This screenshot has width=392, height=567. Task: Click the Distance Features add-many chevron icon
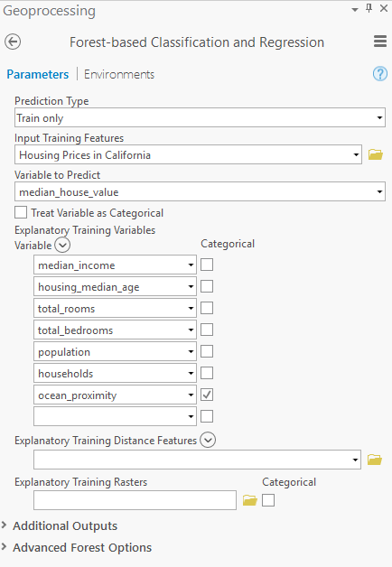pyautogui.click(x=208, y=440)
